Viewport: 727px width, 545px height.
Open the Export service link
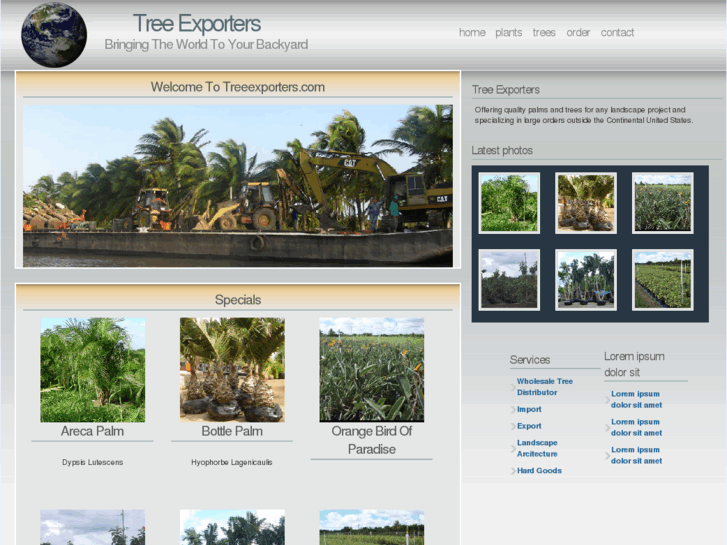pyautogui.click(x=529, y=426)
